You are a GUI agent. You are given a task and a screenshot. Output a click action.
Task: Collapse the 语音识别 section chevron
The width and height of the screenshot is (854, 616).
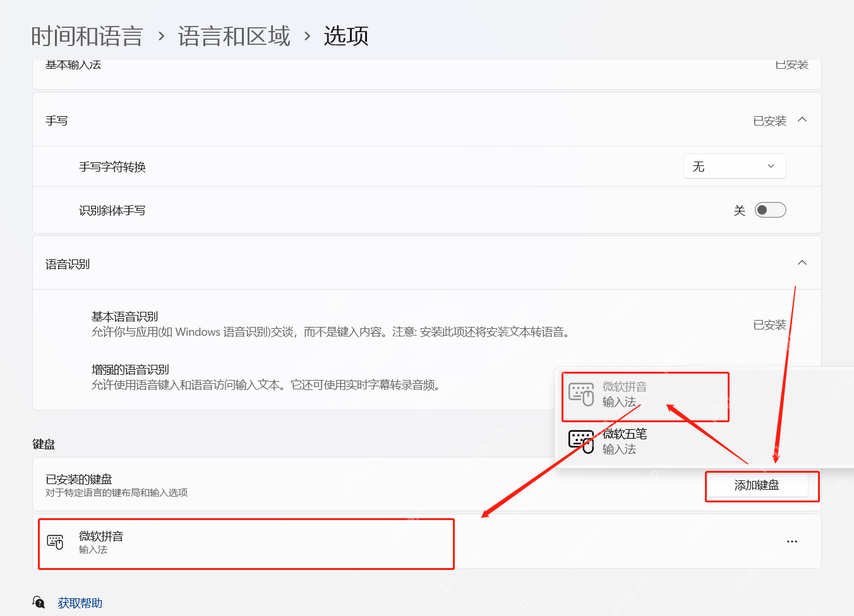pyautogui.click(x=802, y=263)
